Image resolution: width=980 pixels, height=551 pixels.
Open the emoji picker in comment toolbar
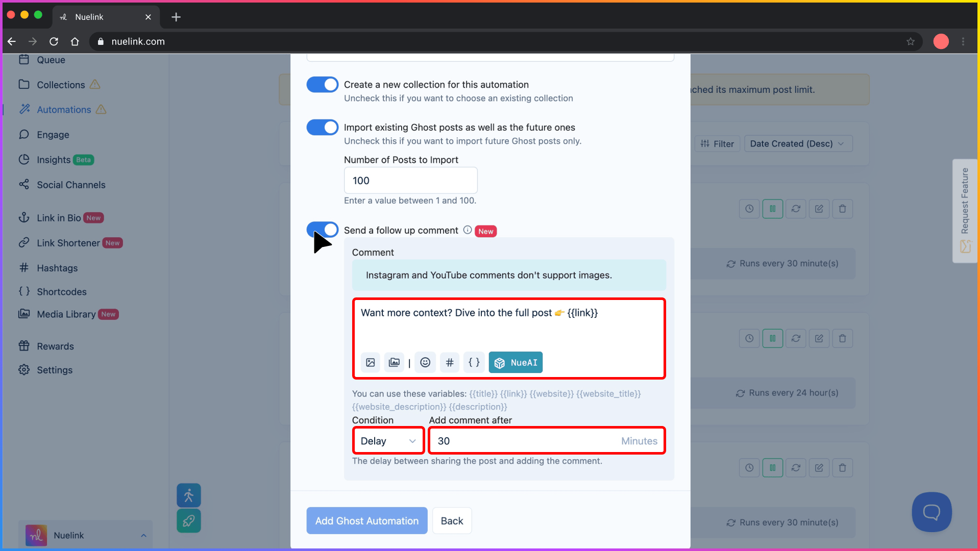425,363
